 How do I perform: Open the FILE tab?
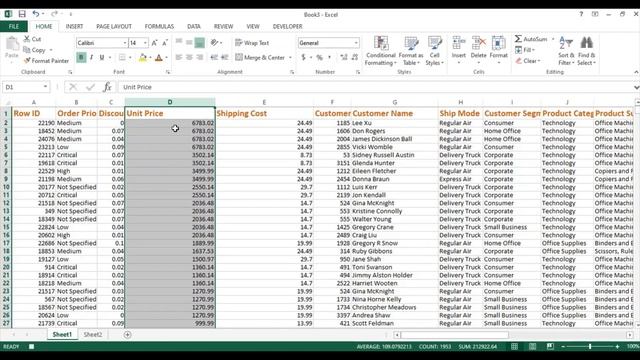pos(13,27)
